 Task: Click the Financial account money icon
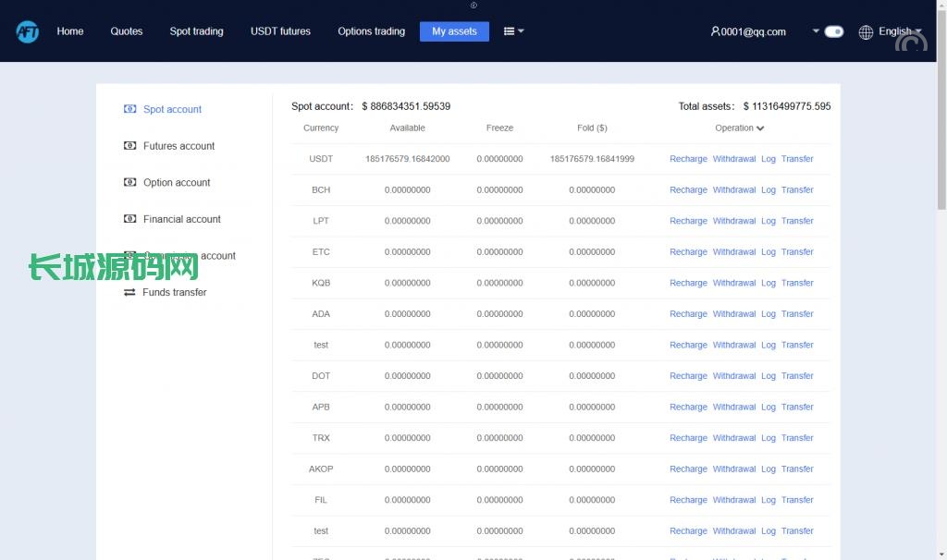pos(130,219)
